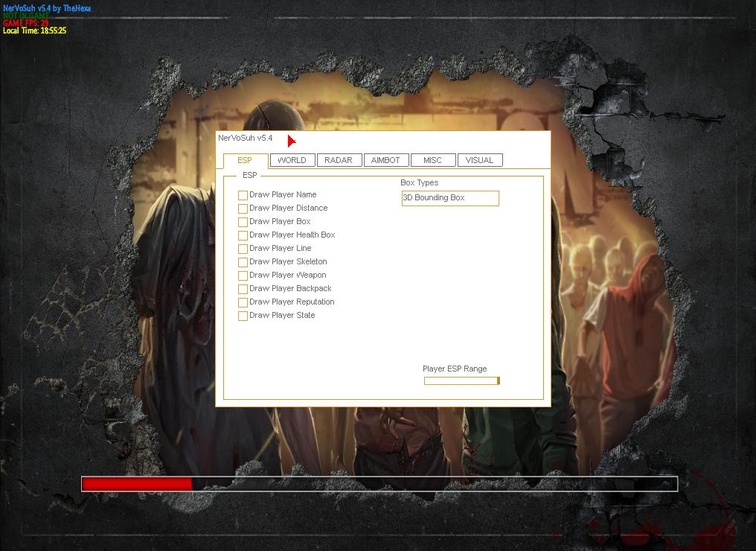Viewport: 756px width, 551px height.
Task: Click the Player ESP Range slider
Action: [462, 380]
